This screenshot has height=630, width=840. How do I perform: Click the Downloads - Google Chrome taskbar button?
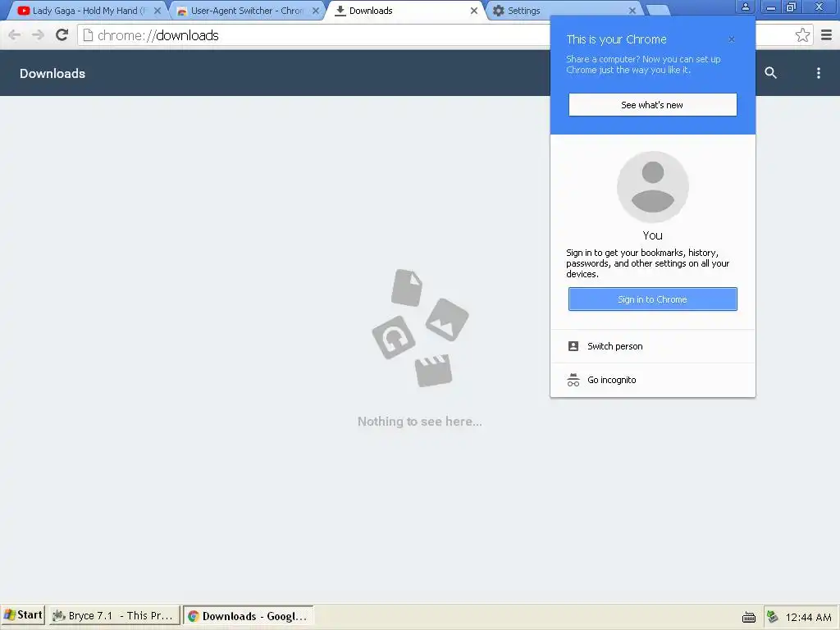(x=248, y=616)
